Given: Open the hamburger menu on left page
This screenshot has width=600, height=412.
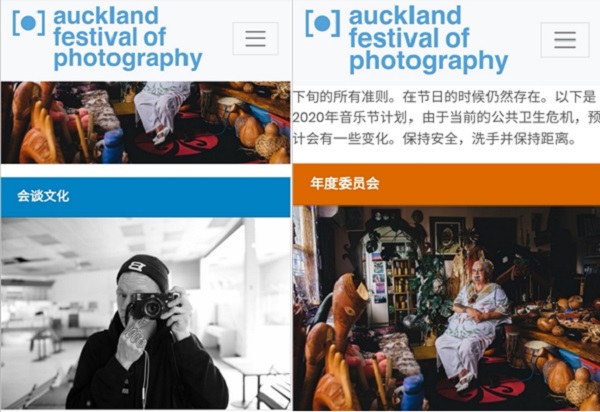Looking at the screenshot, I should tap(255, 39).
